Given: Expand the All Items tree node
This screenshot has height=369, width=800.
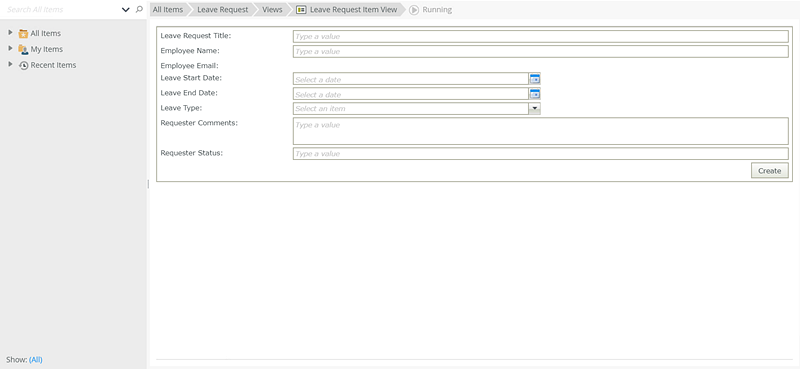Looking at the screenshot, I should tap(10, 33).
